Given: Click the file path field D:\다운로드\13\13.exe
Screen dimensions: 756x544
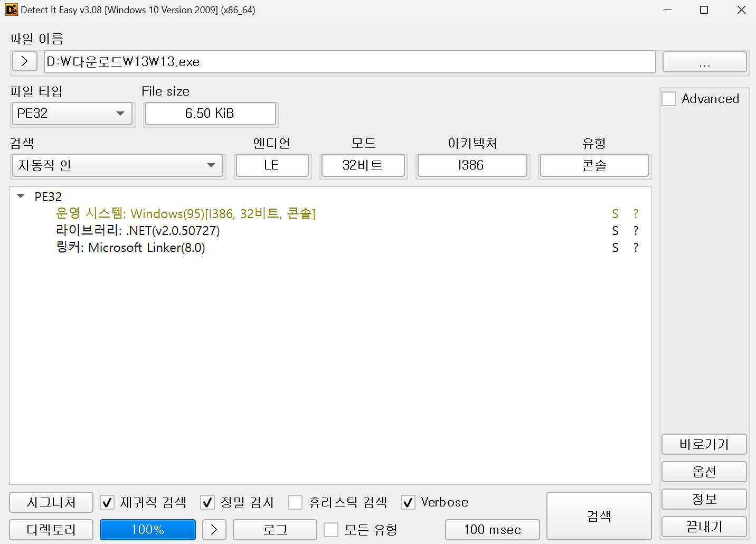Looking at the screenshot, I should (x=349, y=62).
